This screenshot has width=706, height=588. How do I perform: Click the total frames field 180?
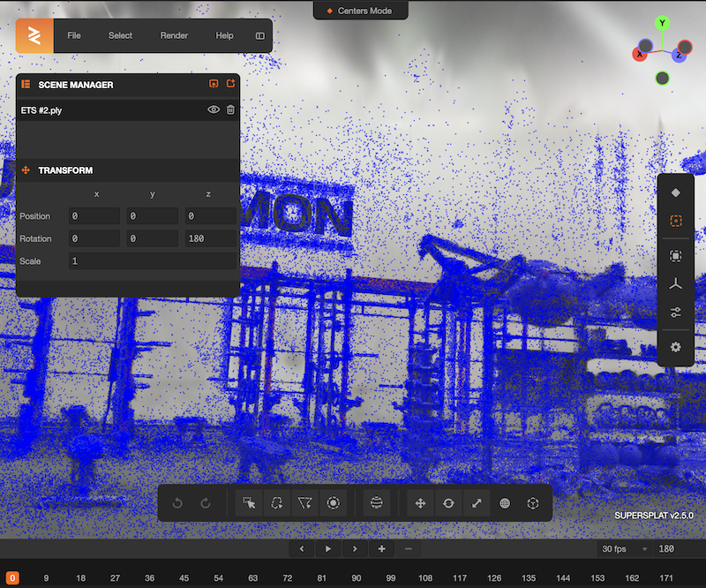[678, 549]
